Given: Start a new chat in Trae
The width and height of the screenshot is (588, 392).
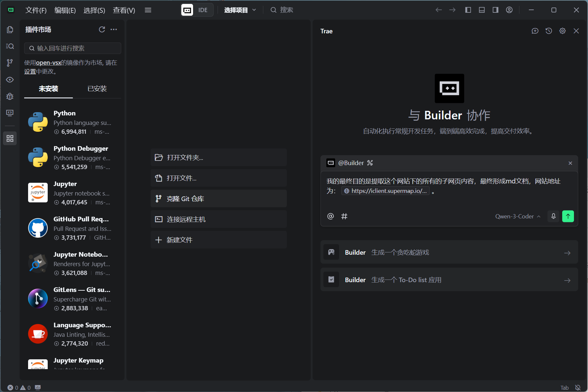Looking at the screenshot, I should [535, 31].
